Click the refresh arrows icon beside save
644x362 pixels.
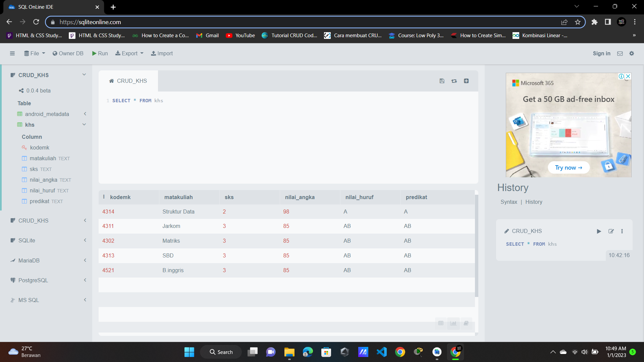point(454,81)
